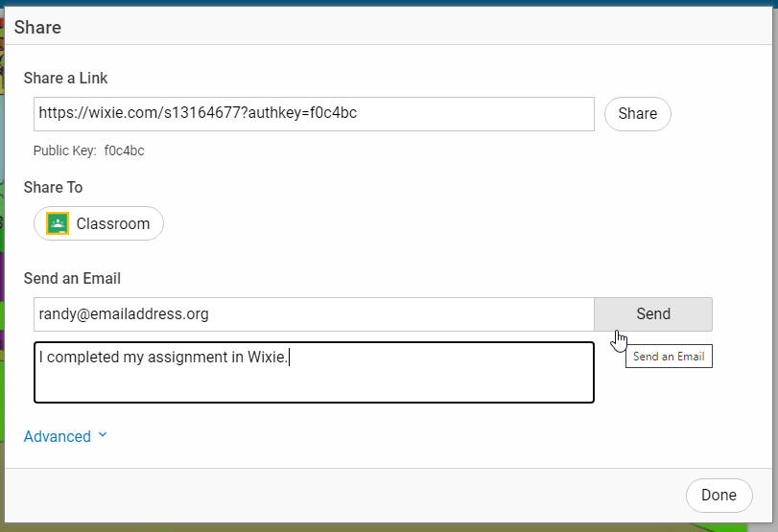The image size is (778, 532).
Task: Send the email with the Send button
Action: pyautogui.click(x=653, y=314)
